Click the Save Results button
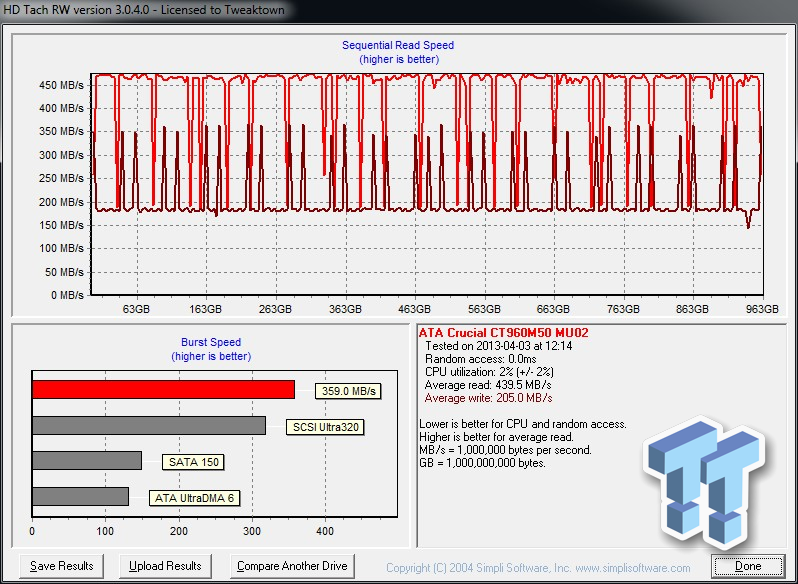 62,566
